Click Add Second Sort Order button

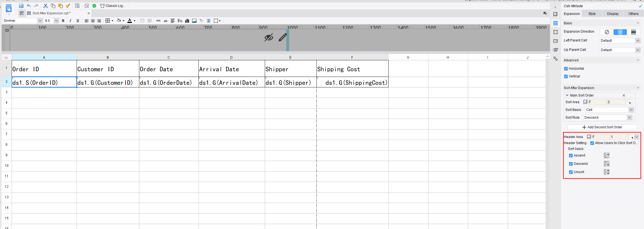[x=602, y=127]
